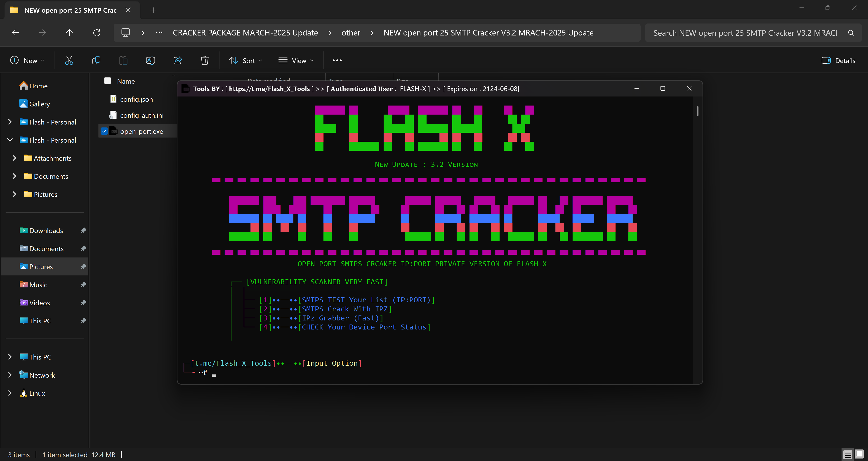This screenshot has width=868, height=461.
Task: Click the Paste icon
Action: 123,60
